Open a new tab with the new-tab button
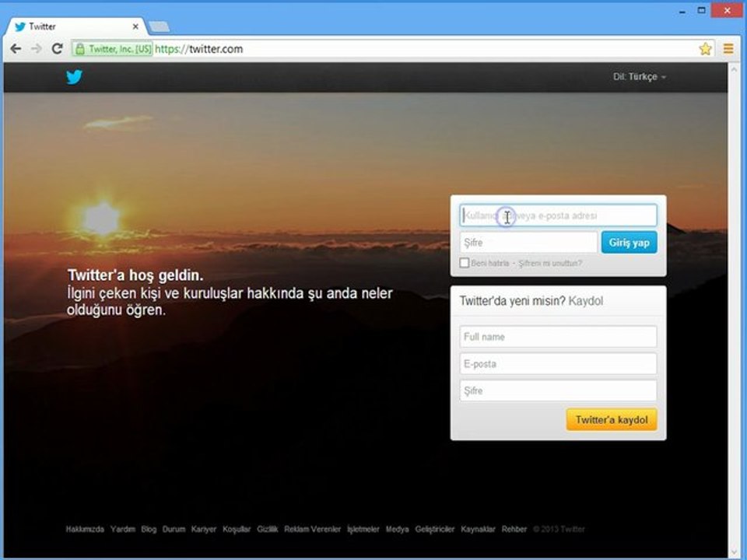This screenshot has height=560, width=747. click(159, 26)
